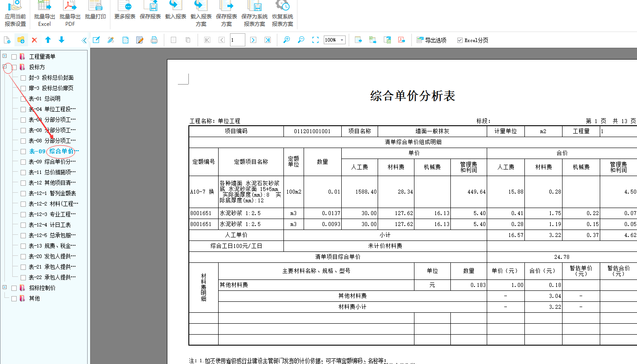Click the printer icon in the preview toolbar
This screenshot has height=364, width=637.
coord(154,40)
